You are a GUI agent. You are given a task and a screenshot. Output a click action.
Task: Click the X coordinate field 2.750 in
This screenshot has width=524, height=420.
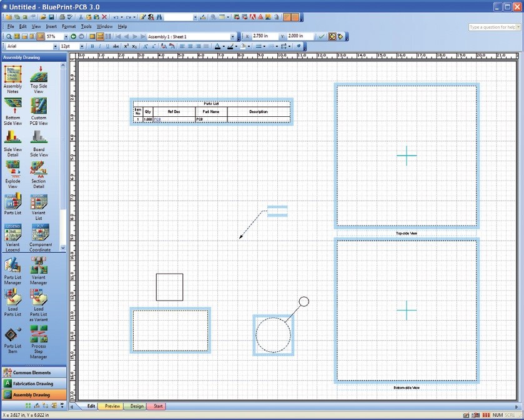[x=265, y=36]
